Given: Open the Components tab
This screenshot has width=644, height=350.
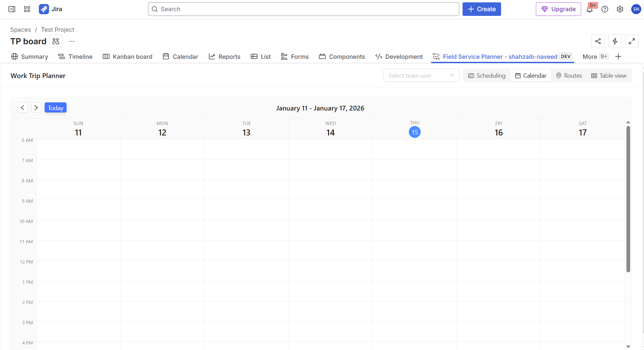Looking at the screenshot, I should point(342,56).
